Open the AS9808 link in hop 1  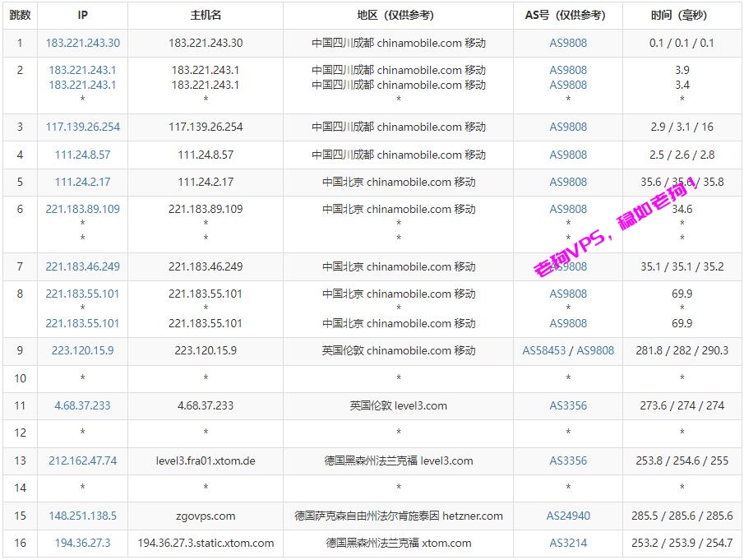tap(568, 43)
